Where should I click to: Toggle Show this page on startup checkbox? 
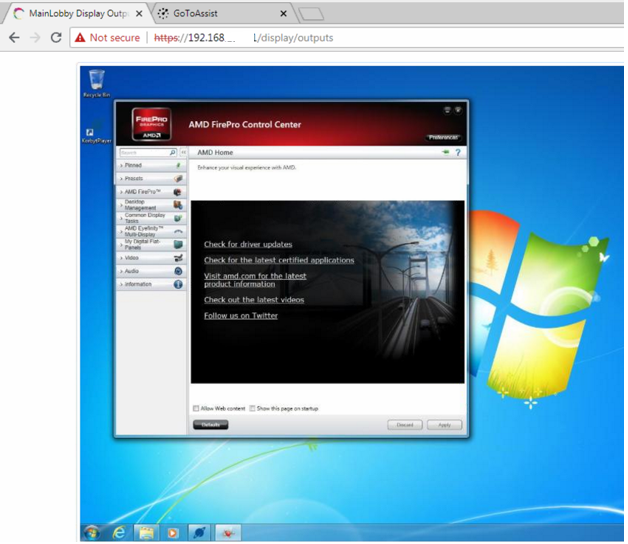[x=252, y=408]
